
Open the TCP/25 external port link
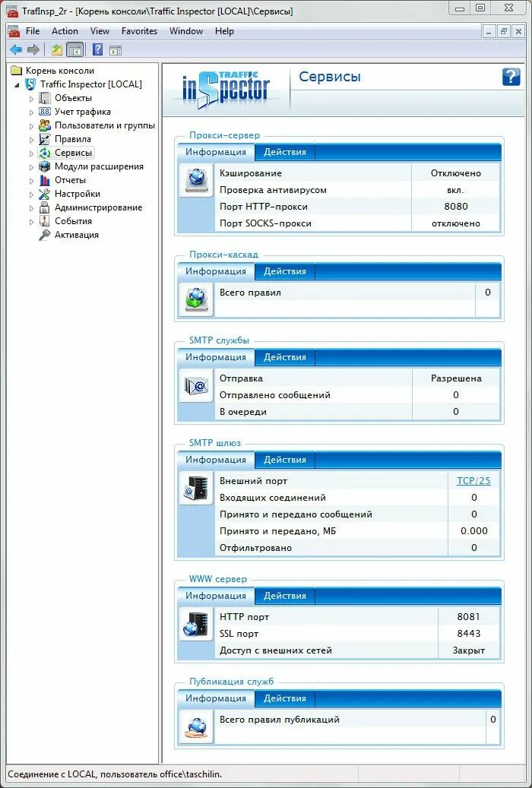(x=473, y=481)
